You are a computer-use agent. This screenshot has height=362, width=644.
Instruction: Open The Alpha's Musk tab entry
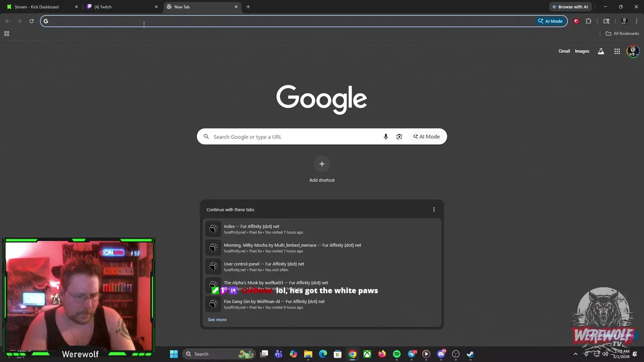322,285
